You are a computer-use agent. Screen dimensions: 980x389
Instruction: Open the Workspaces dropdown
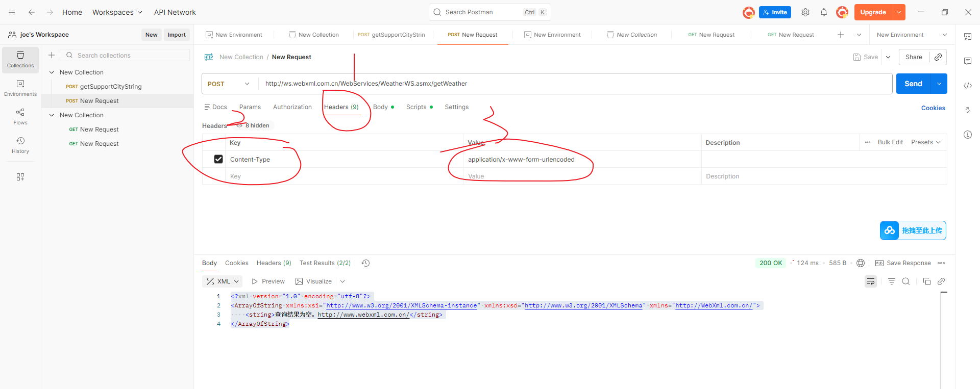(x=117, y=12)
